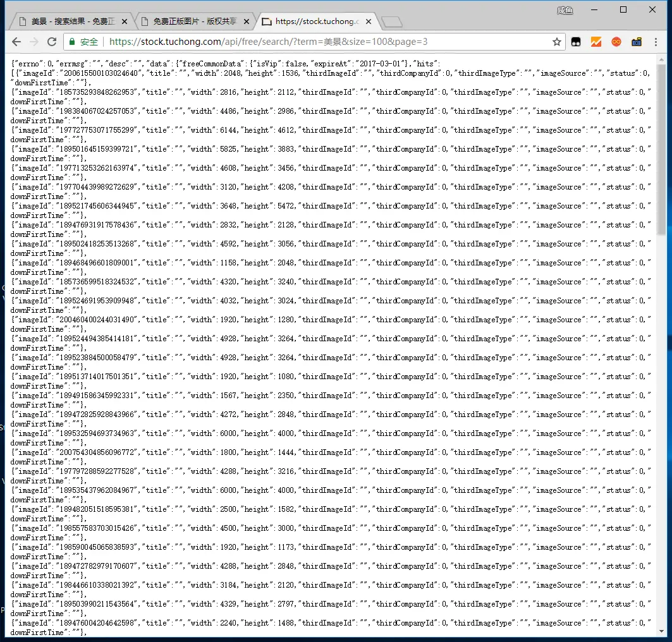Click the scrollbar up arrow
The image size is (672, 642).
point(662,59)
